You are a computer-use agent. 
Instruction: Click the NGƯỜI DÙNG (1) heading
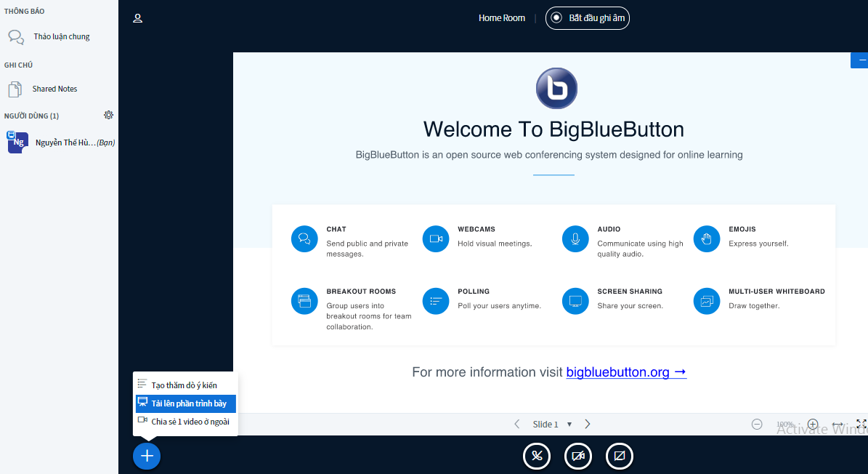pyautogui.click(x=31, y=116)
